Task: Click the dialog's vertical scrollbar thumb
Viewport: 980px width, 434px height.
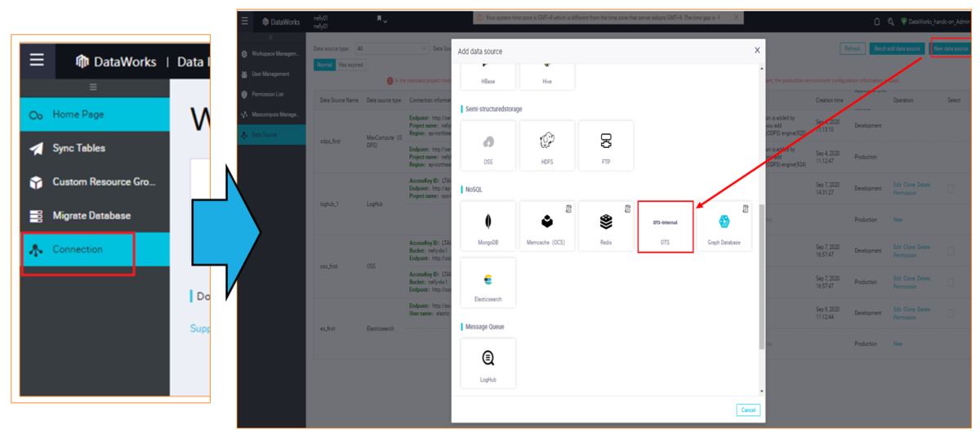Action: [x=762, y=277]
